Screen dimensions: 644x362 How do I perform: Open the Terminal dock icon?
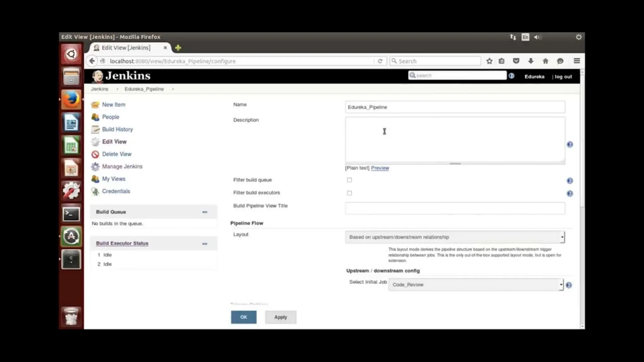[71, 214]
